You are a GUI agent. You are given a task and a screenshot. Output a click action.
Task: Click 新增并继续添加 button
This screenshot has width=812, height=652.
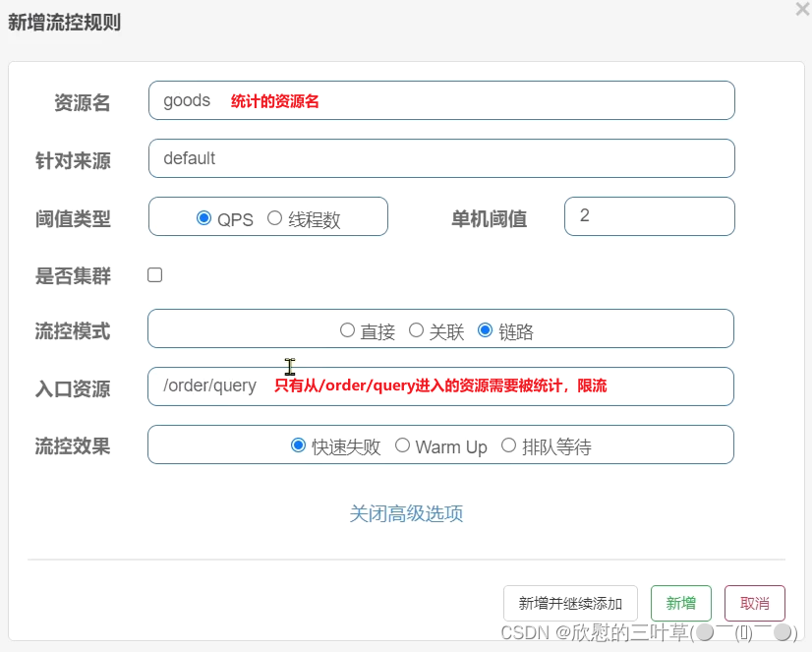point(570,603)
